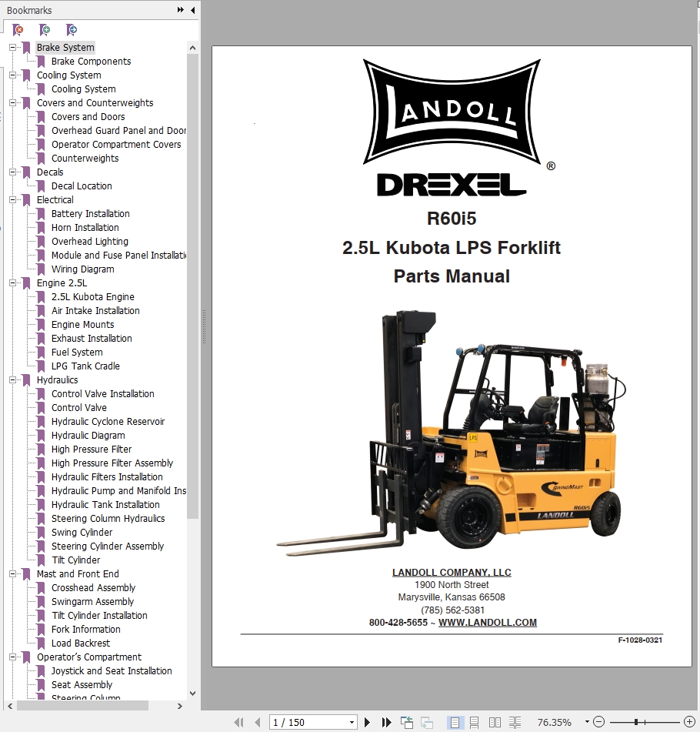Switch to single page view

[455, 722]
